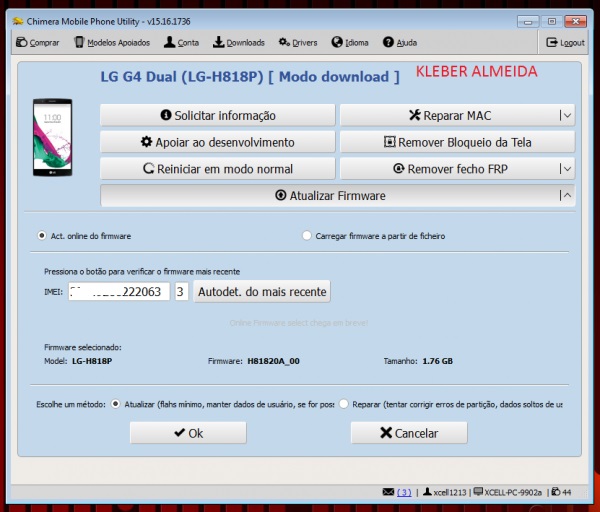Click the XCELL-PC computer status icon
The width and height of the screenshot is (600, 512).
478,492
